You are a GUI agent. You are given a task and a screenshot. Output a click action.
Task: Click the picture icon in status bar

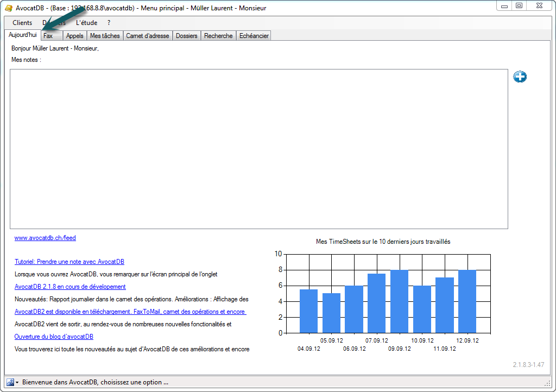pos(10,382)
